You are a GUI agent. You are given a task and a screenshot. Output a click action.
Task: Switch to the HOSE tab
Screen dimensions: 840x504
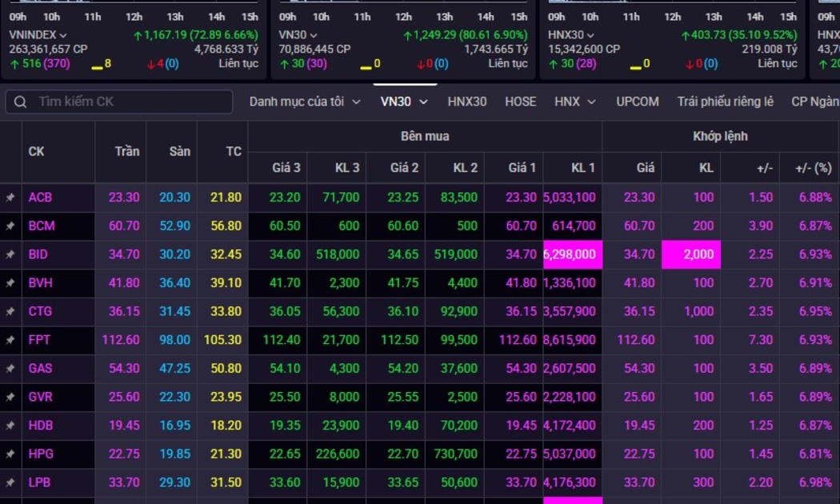pyautogui.click(x=520, y=102)
